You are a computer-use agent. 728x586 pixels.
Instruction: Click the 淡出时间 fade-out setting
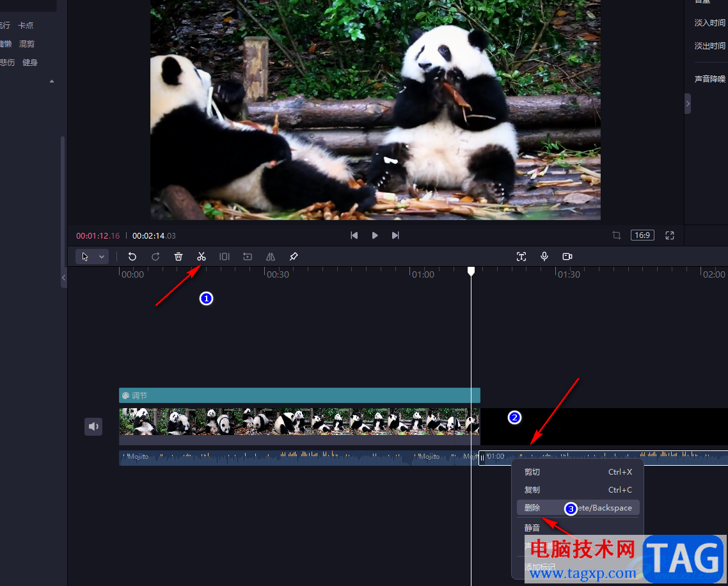pyautogui.click(x=710, y=46)
